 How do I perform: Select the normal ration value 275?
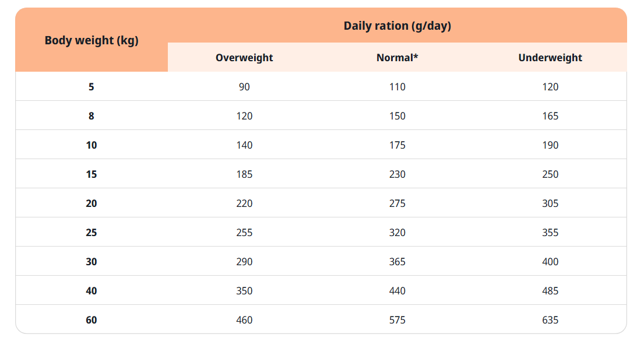coord(397,203)
